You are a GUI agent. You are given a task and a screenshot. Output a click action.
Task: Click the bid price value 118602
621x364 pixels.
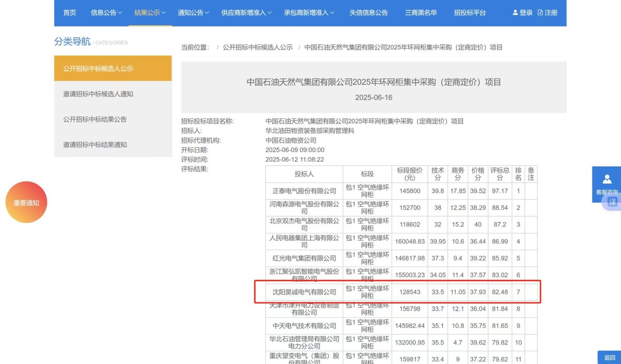410,224
